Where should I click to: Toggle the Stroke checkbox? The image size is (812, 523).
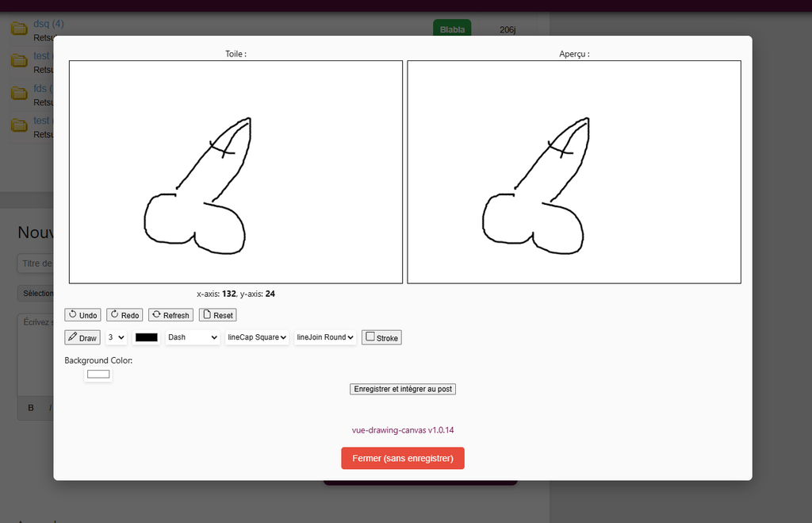tap(370, 336)
